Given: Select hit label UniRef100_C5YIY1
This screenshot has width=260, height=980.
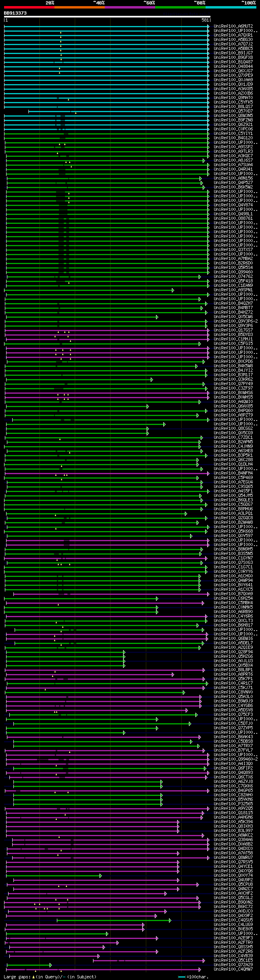Looking at the screenshot, I should coord(233,134).
